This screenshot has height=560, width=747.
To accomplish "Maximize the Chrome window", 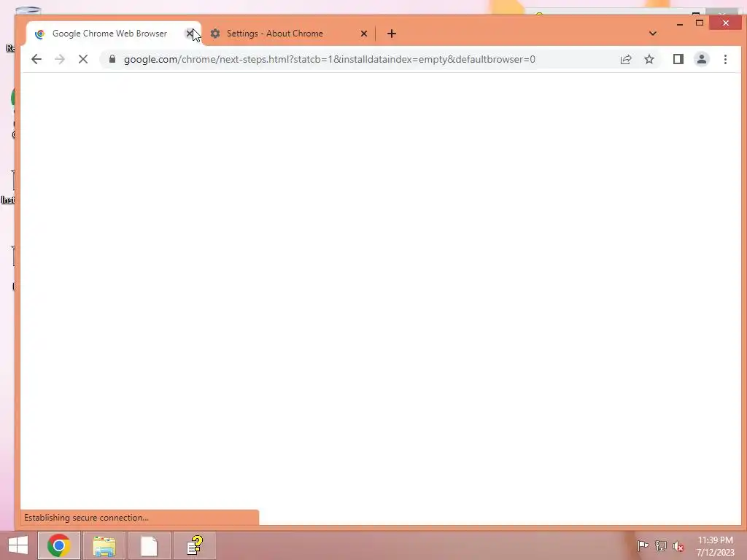I will tap(700, 23).
